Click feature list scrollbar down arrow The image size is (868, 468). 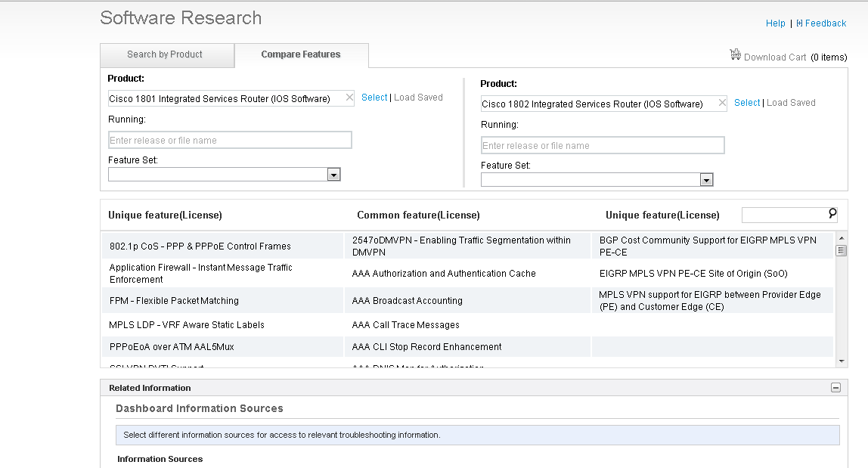(x=842, y=361)
